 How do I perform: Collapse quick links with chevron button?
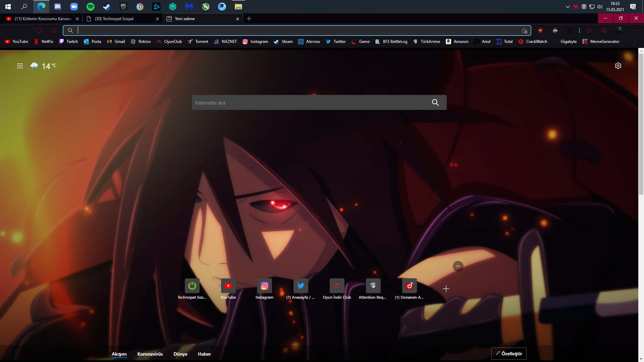click(x=458, y=266)
